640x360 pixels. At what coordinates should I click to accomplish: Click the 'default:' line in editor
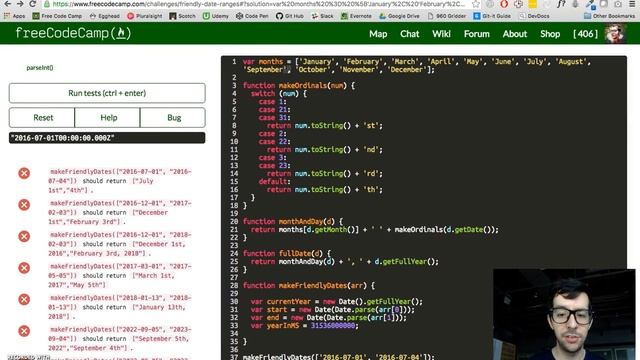tap(274, 182)
